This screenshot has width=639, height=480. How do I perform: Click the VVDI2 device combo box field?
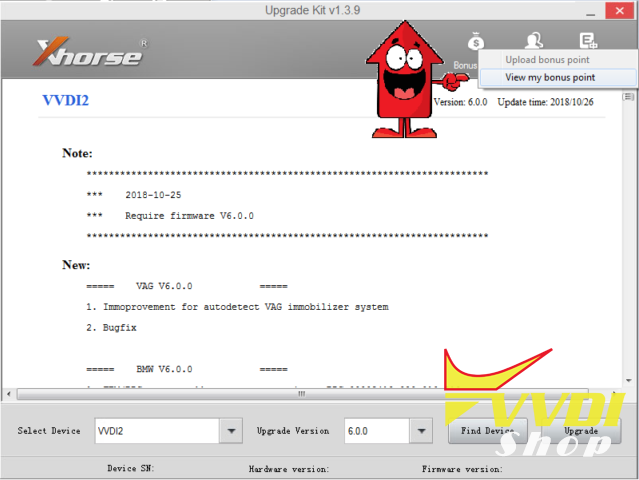(157, 431)
